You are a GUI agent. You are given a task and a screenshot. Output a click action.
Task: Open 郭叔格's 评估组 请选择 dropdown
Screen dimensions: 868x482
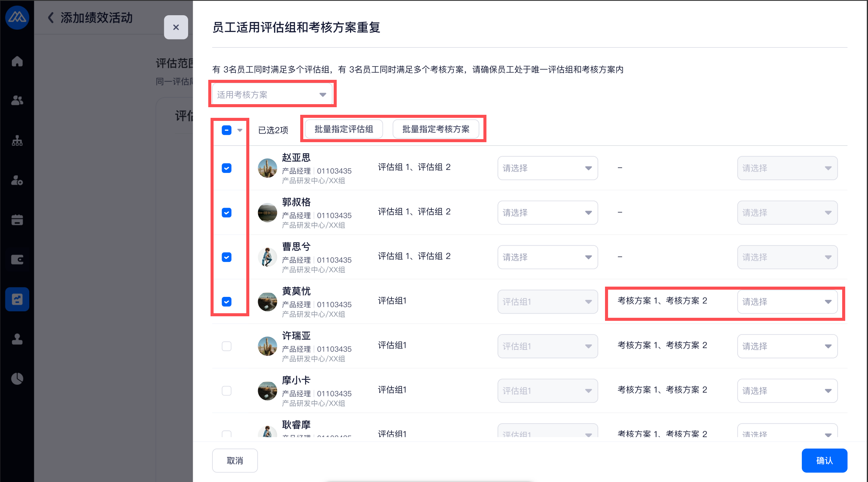(547, 212)
